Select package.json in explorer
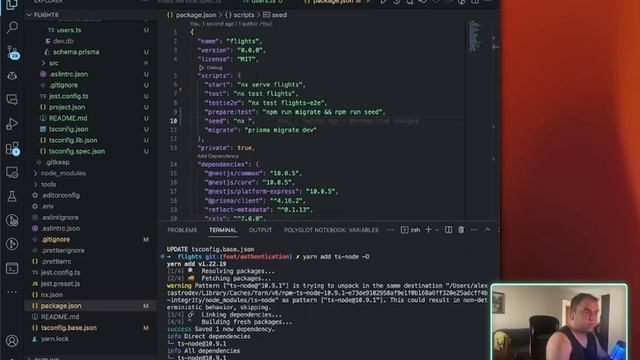640x360 pixels. point(61,306)
